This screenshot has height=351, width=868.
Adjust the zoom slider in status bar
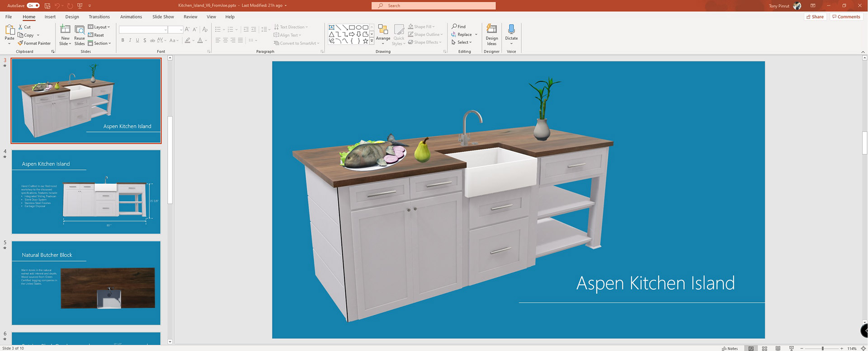[822, 348]
